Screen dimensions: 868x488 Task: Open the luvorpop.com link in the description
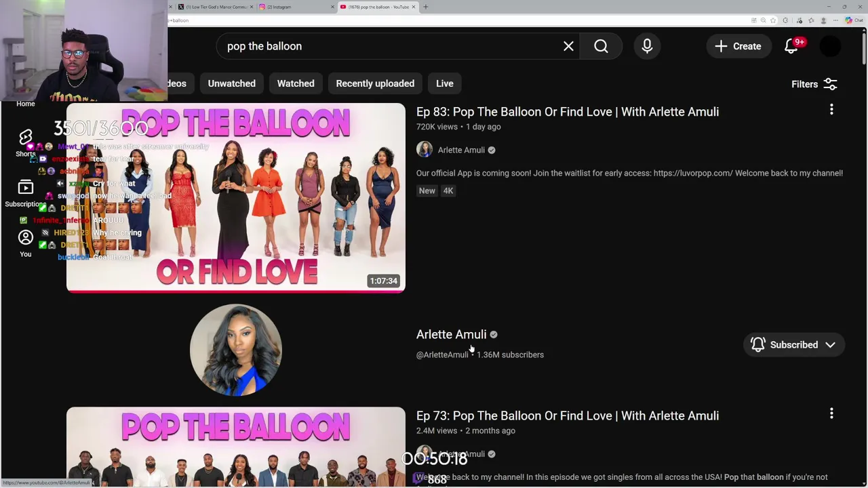tap(693, 173)
